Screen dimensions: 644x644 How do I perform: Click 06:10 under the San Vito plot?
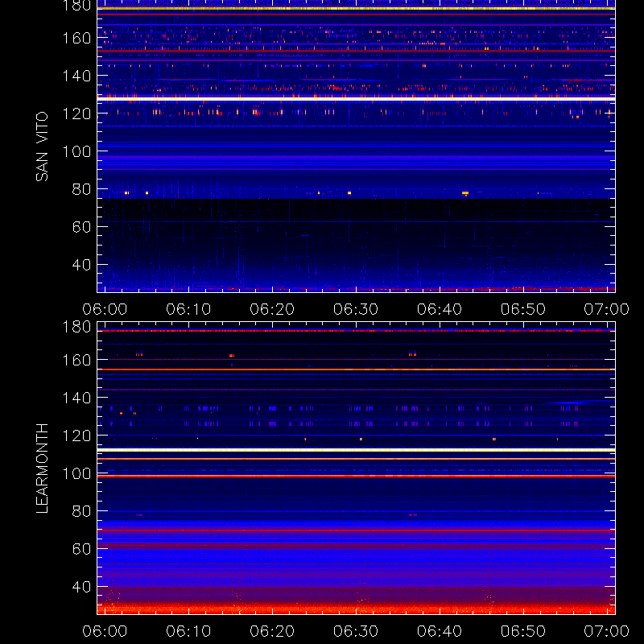188,309
